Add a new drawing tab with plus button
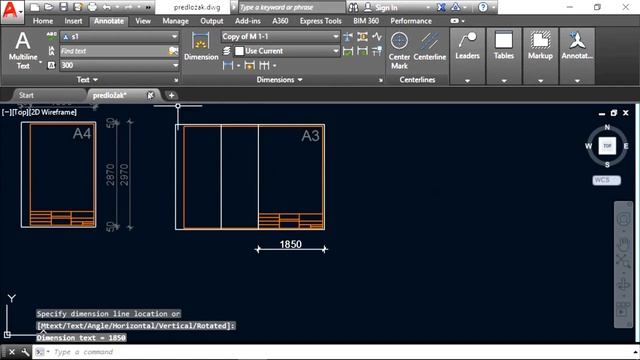The image size is (640, 360). (x=171, y=95)
